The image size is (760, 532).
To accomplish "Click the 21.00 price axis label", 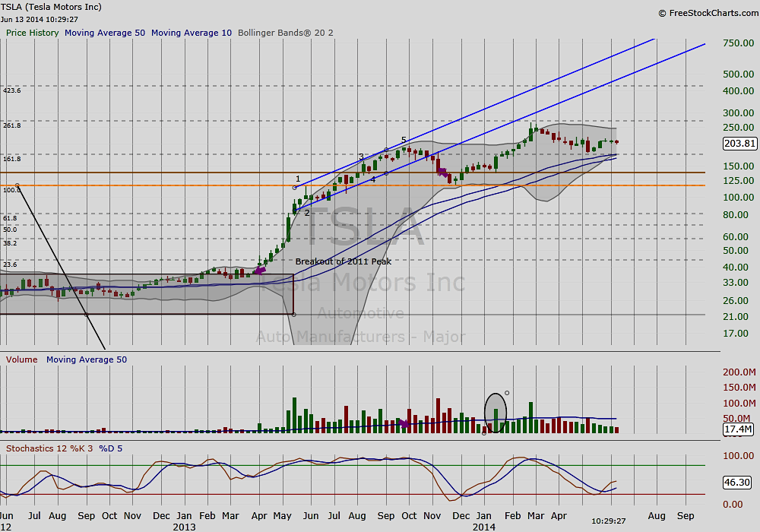I will [736, 317].
